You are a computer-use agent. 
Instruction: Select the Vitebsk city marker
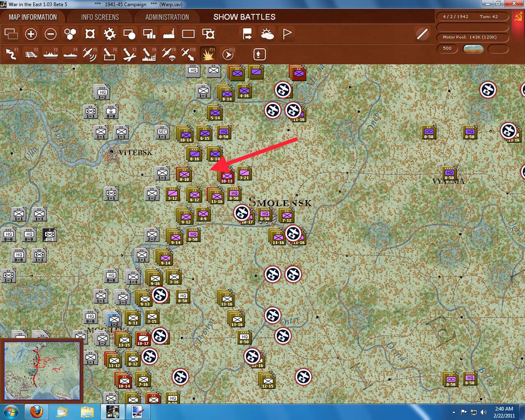point(111,152)
